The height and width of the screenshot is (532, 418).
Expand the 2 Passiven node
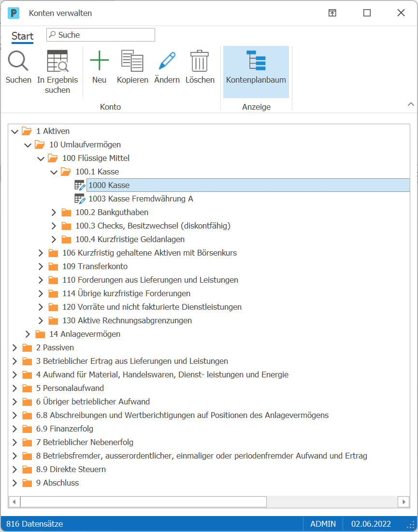tap(14, 348)
